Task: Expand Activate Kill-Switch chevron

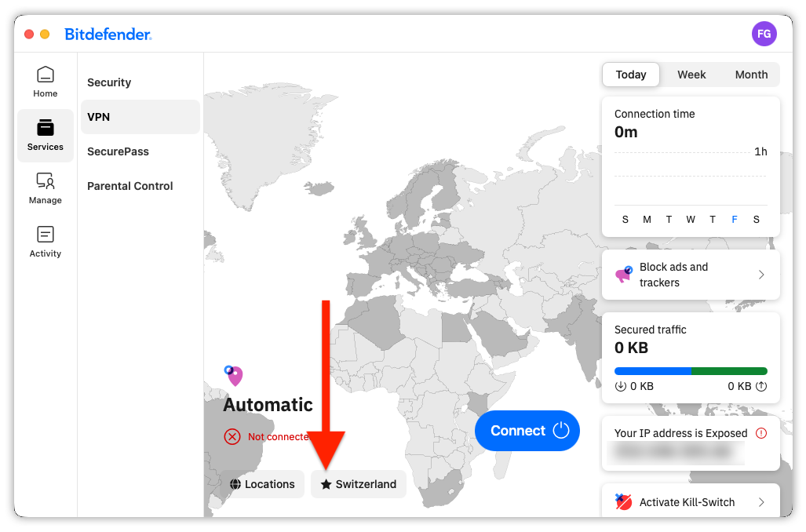Action: point(761,502)
